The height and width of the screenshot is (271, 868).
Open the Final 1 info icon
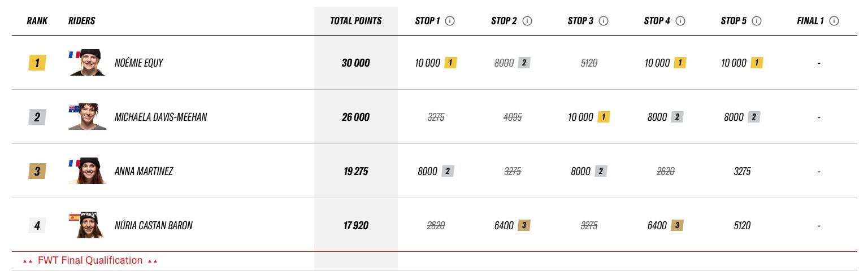click(x=834, y=21)
